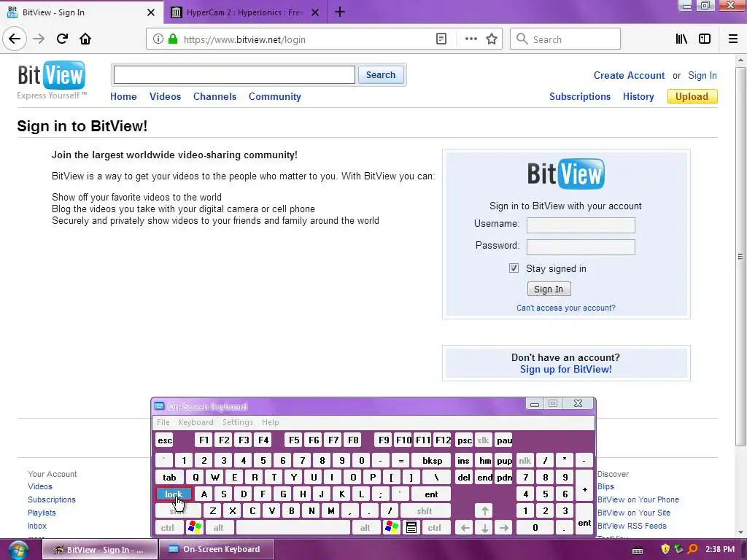Viewport: 747px width, 560px height.
Task: Open the Windows Start orb
Action: pyautogui.click(x=18, y=550)
